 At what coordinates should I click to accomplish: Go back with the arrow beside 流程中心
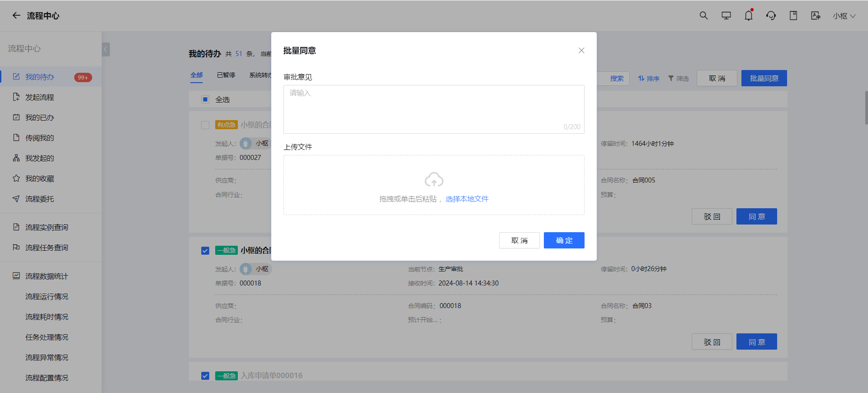pyautogui.click(x=16, y=15)
